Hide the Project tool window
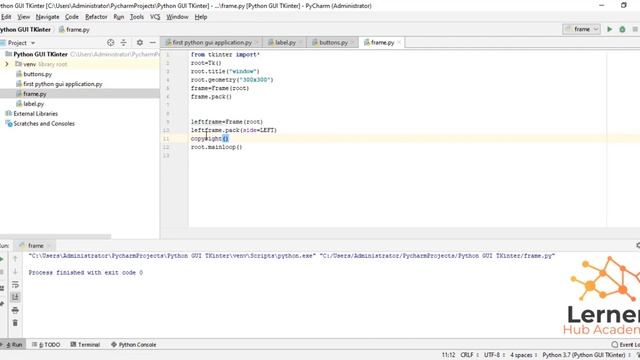Screen dimensions: 640x360 (153, 42)
